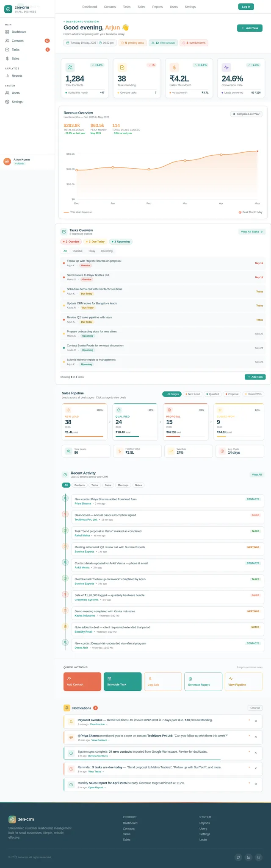The width and height of the screenshot is (271, 868).
Task: Click the Total Leads stat icon
Action: (69, 451)
